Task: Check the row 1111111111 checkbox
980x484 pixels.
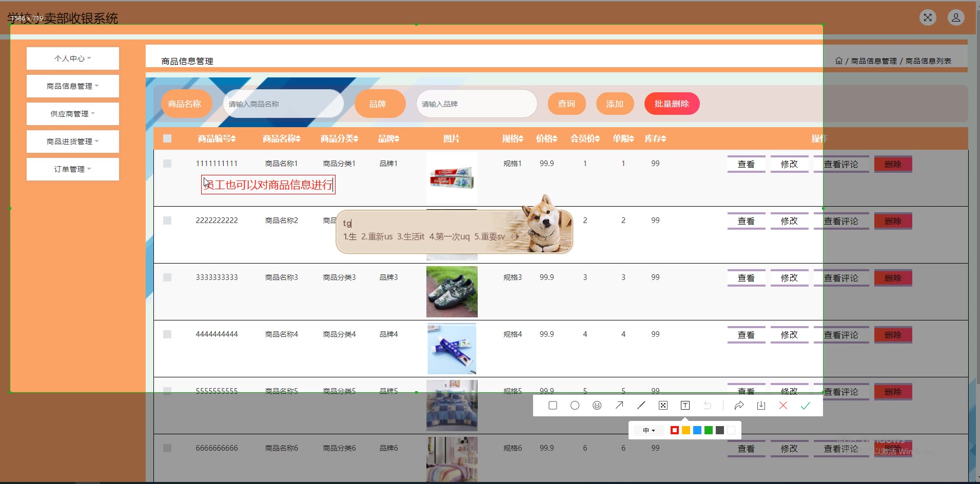Action: click(x=167, y=164)
